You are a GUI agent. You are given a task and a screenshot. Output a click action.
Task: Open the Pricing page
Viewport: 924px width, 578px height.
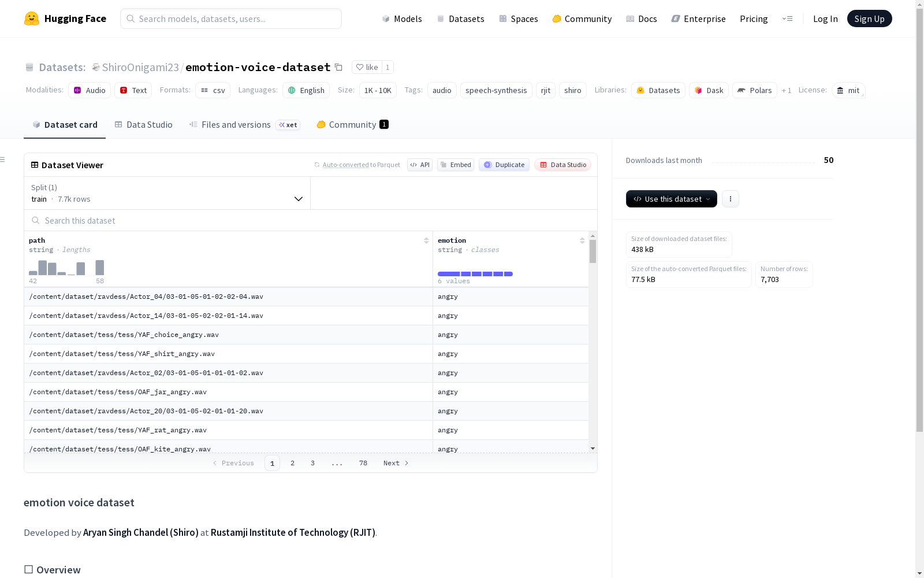click(754, 18)
